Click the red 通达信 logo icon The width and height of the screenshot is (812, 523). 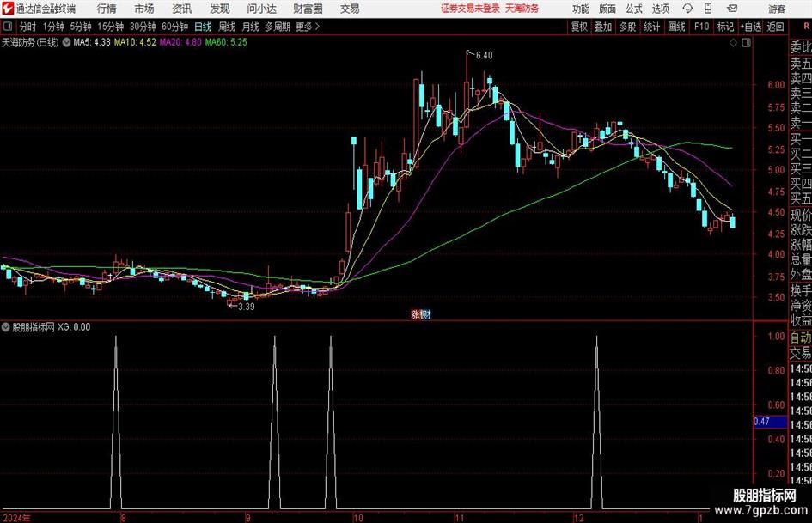point(8,9)
